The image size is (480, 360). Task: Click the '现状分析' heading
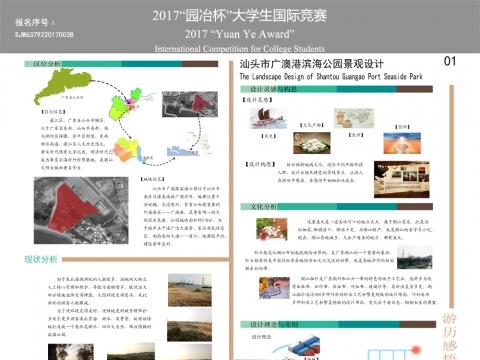point(41,259)
